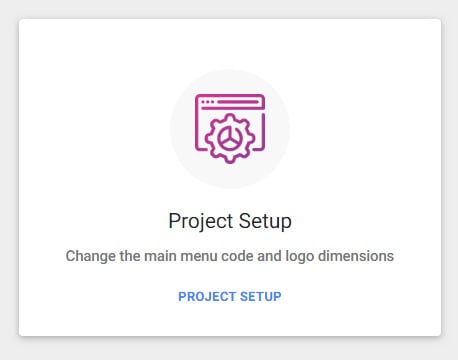Screen dimensions: 458x360
Task: Click the pink gear-in-window Project Setup icon
Action: tap(230, 129)
